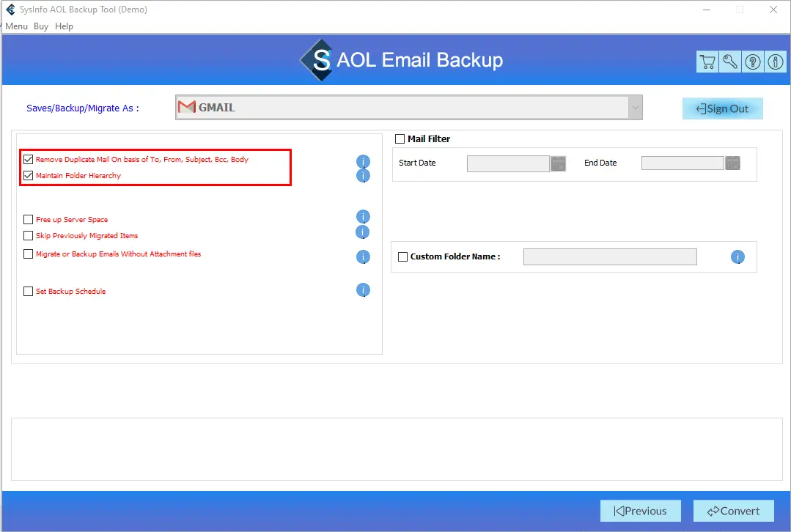Enable Free up Server Space checkbox

(29, 219)
